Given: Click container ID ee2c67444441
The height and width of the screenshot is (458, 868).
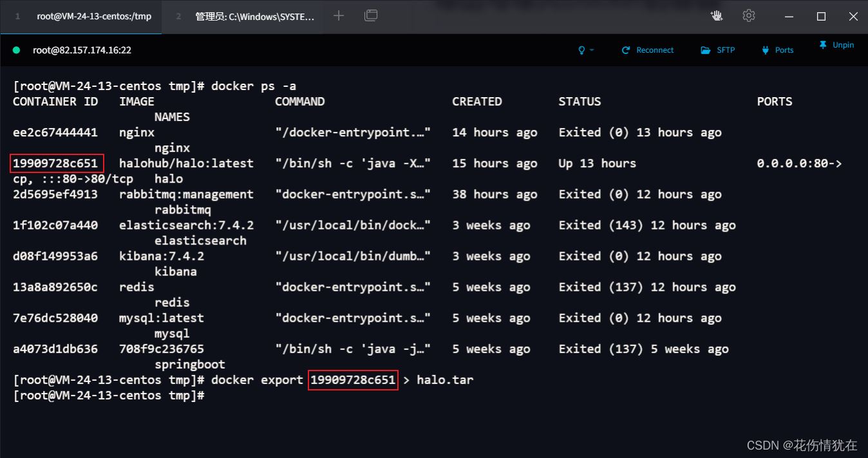Looking at the screenshot, I should point(55,133).
